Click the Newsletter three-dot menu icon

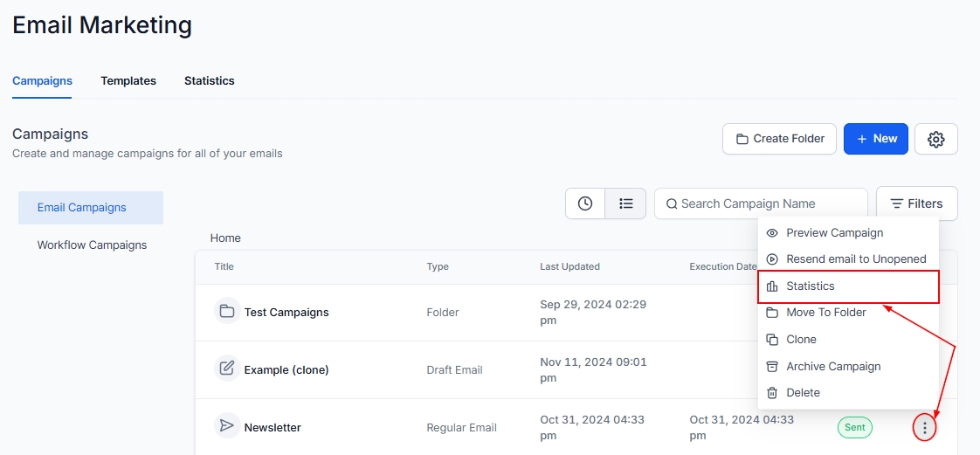(924, 428)
